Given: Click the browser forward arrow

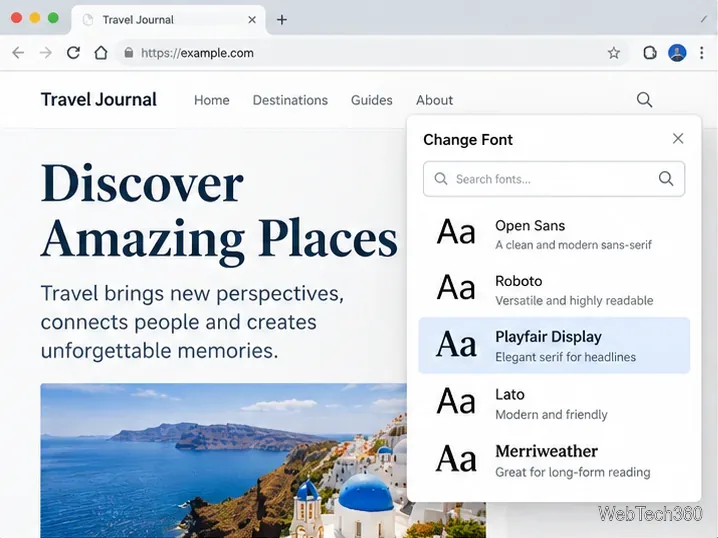Looking at the screenshot, I should (x=45, y=53).
